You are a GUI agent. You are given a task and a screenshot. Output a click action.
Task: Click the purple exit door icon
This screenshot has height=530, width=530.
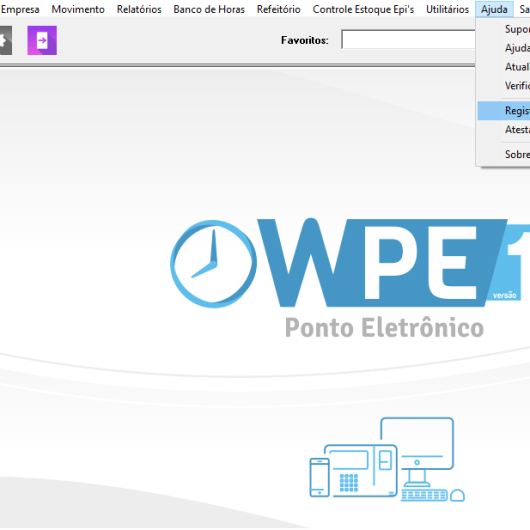tap(42, 40)
